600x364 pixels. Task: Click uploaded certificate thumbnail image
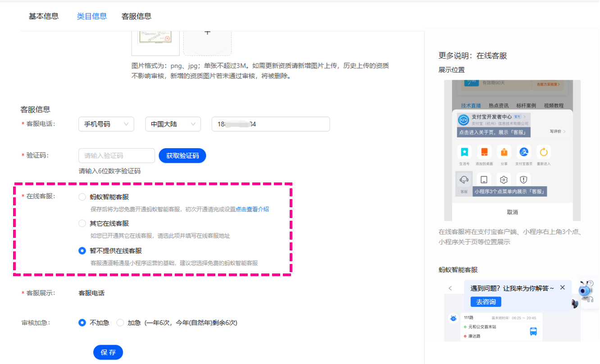[155, 37]
